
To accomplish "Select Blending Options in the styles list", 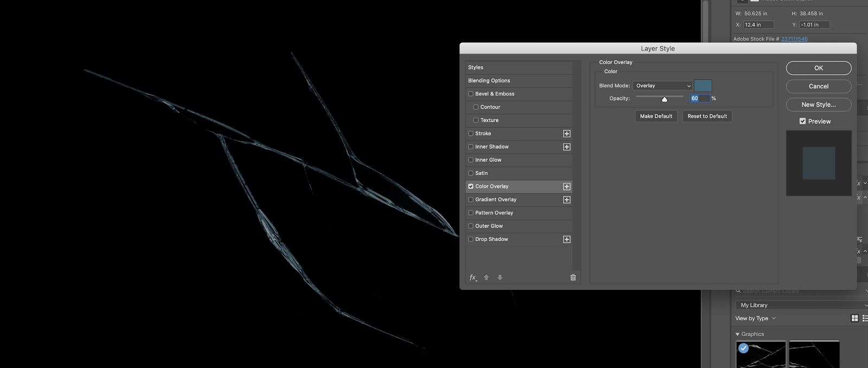I will (x=489, y=81).
